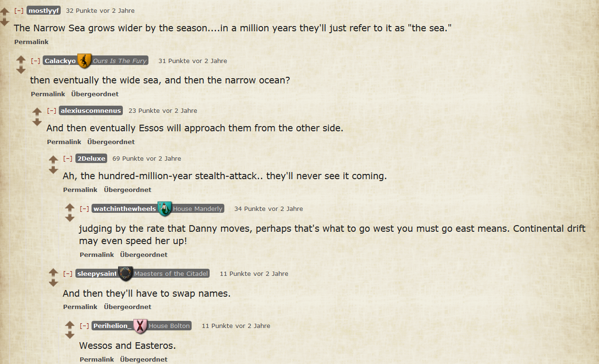The width and height of the screenshot is (599, 364).
Task: Open username link alexiuscomnenus
Action: (91, 110)
